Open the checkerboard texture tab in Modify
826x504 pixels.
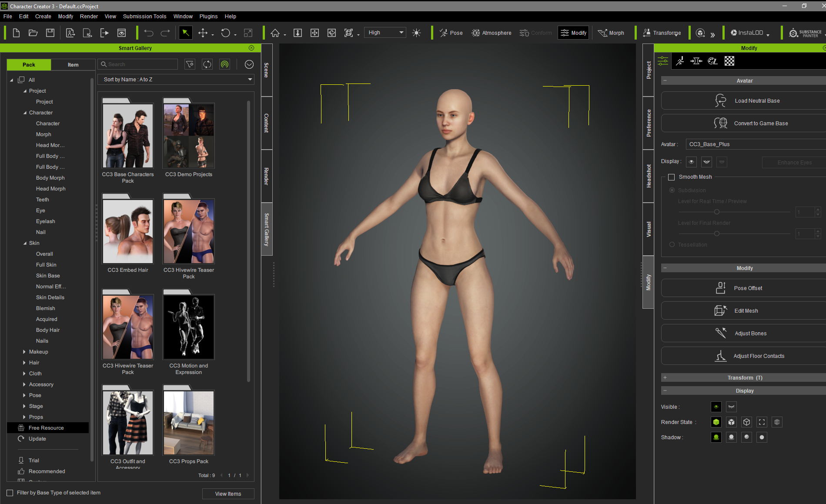tap(729, 61)
